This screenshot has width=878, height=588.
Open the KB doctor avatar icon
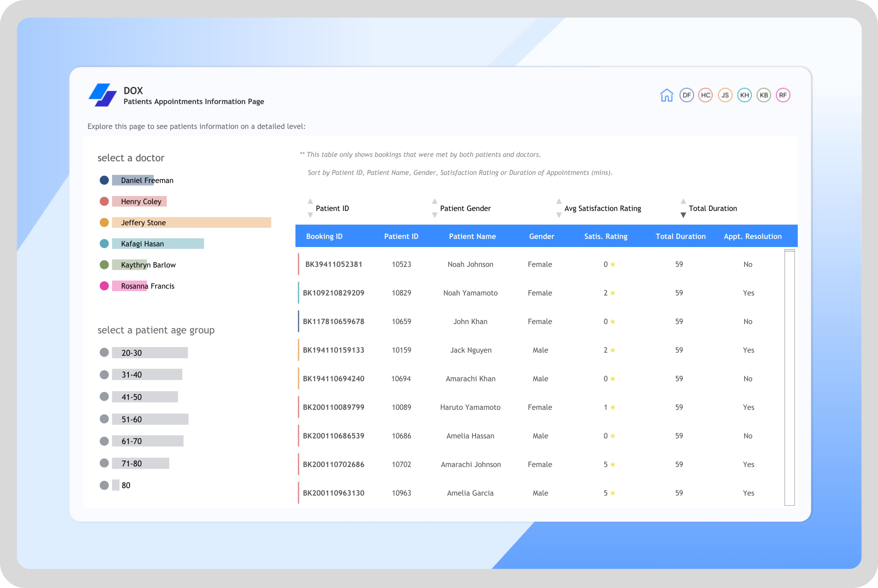[764, 95]
